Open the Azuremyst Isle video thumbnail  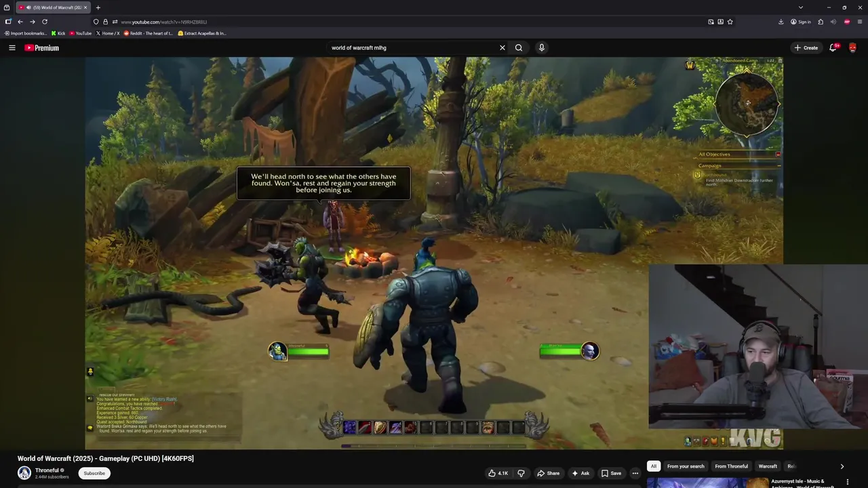click(707, 483)
